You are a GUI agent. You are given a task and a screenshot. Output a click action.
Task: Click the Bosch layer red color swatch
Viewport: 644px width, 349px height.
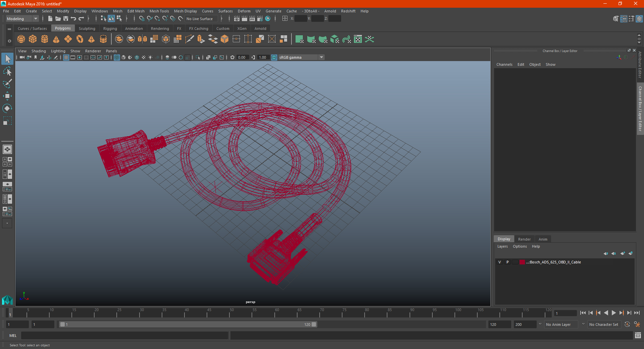522,262
